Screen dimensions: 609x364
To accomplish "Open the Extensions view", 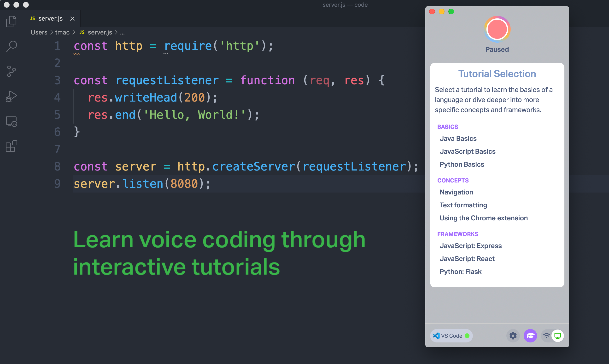I will pos(11,146).
